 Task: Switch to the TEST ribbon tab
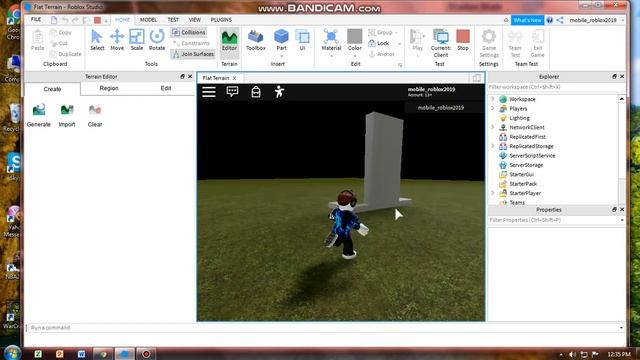173,20
